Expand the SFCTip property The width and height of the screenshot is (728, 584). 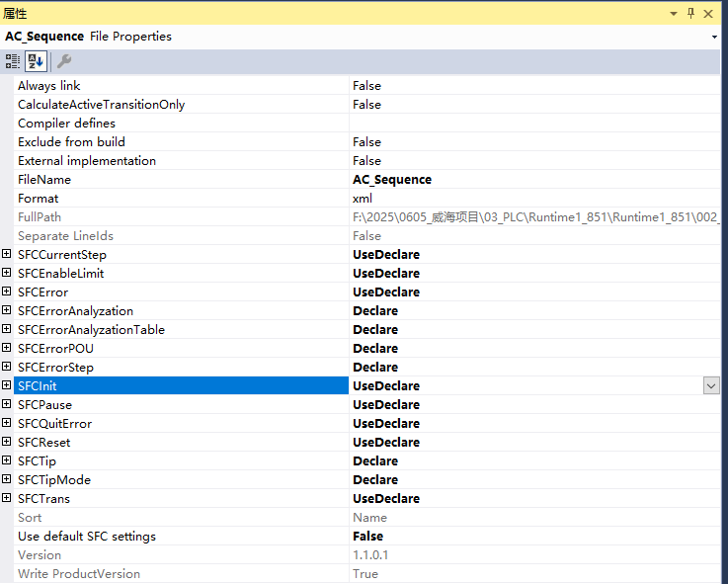[x=7, y=459]
